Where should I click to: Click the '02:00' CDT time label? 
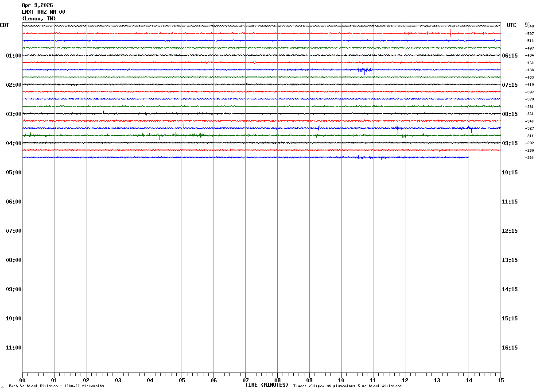click(14, 85)
